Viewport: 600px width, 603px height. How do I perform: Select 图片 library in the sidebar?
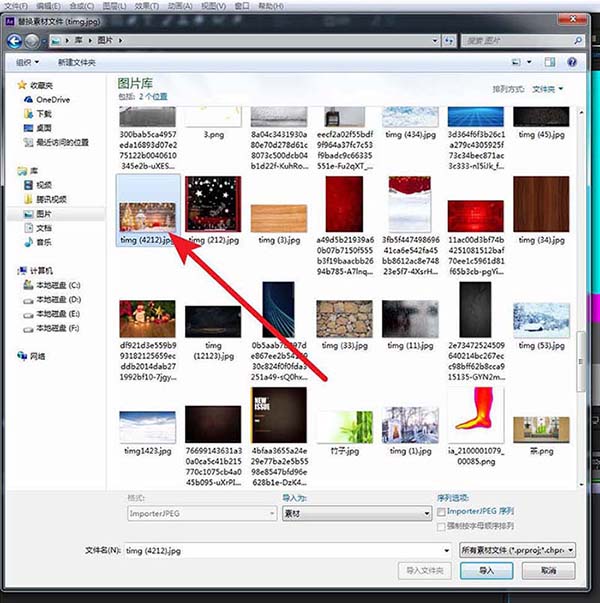point(38,214)
